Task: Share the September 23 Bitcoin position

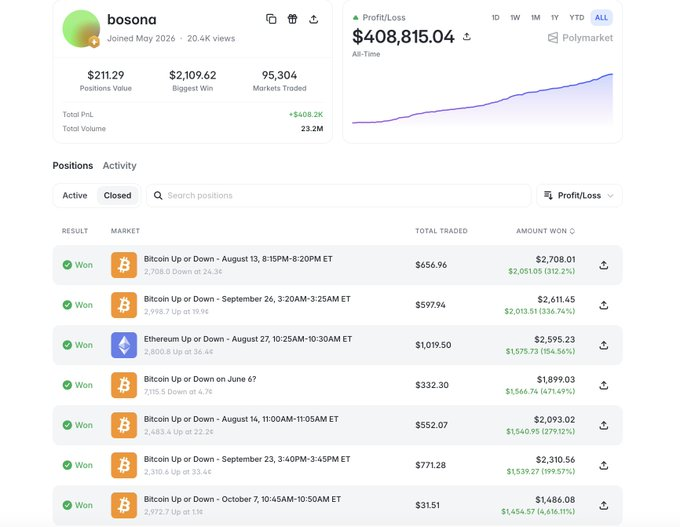Action: pos(604,465)
